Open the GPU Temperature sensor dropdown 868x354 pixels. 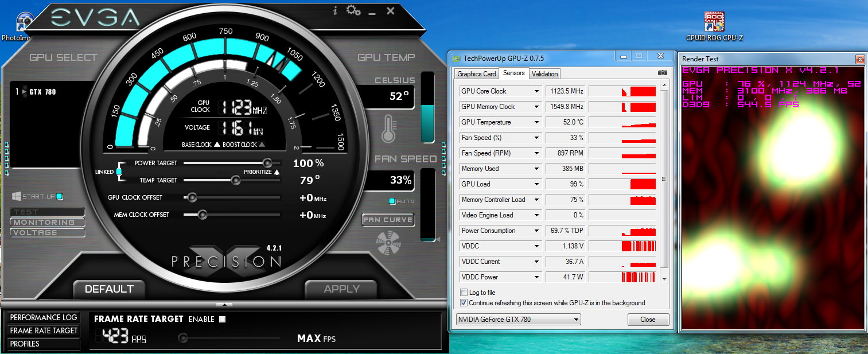click(536, 122)
